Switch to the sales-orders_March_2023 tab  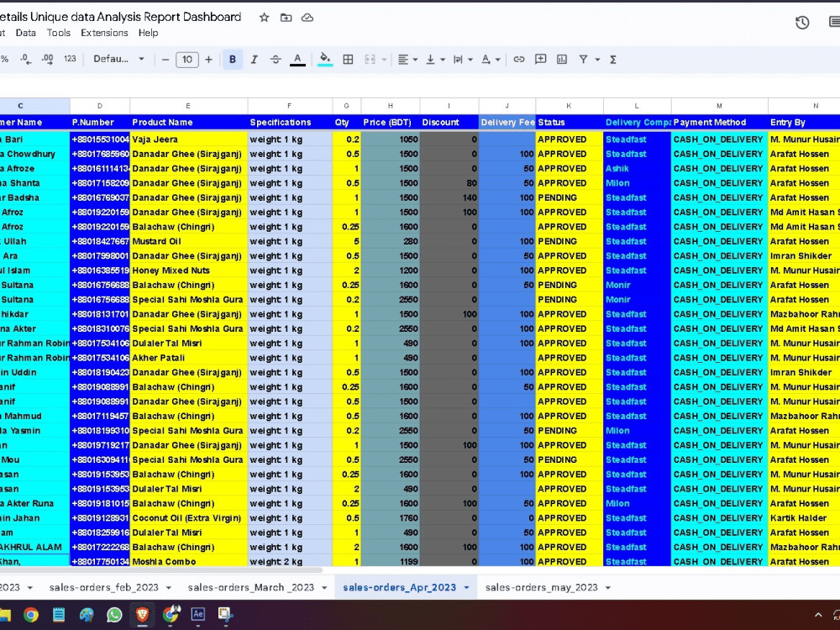[x=252, y=587]
